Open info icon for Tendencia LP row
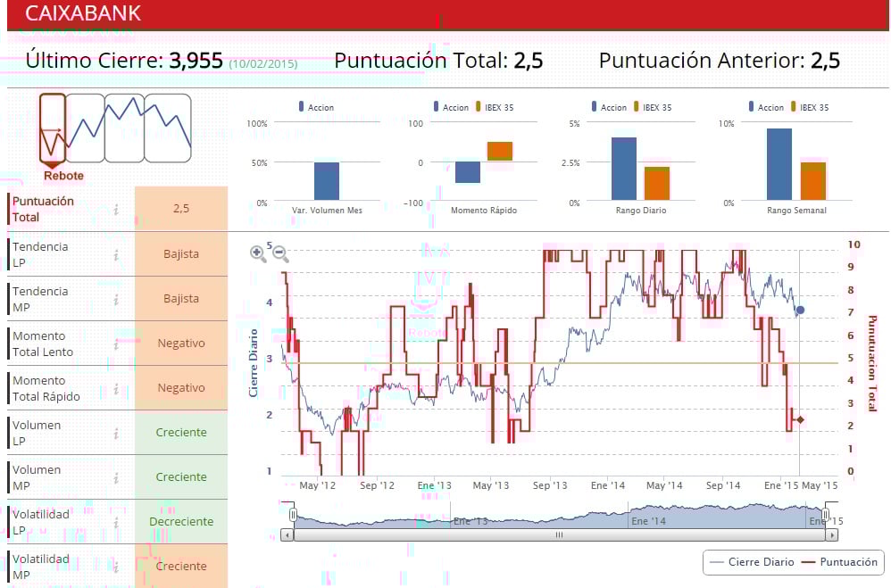891x588 pixels. coord(116,255)
